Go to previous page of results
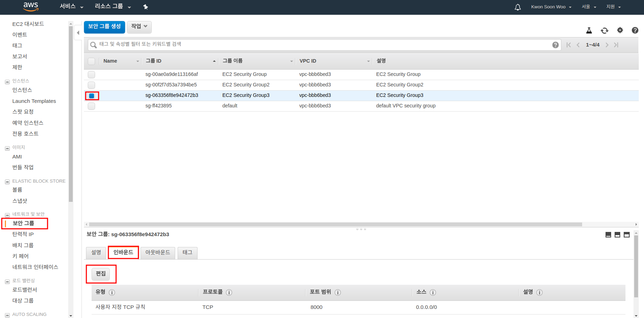 pos(578,45)
